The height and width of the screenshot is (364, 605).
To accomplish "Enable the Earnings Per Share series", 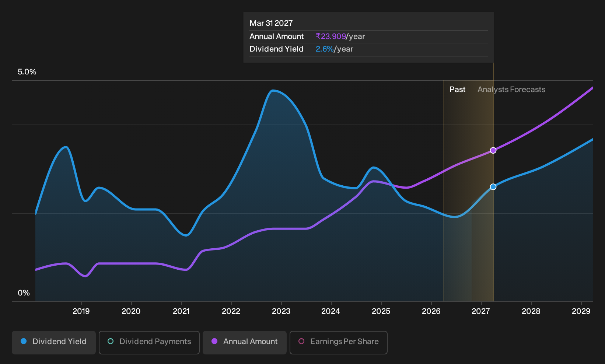I will pyautogui.click(x=339, y=342).
